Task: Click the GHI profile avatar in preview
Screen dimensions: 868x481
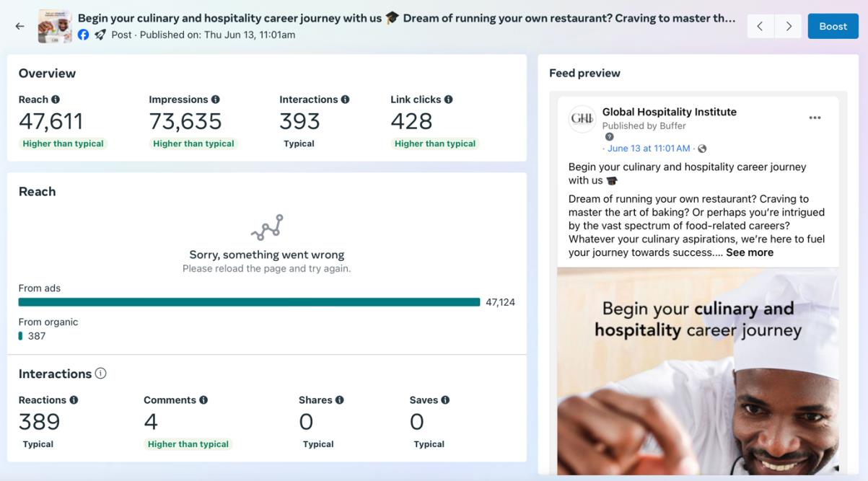Action: 582,119
